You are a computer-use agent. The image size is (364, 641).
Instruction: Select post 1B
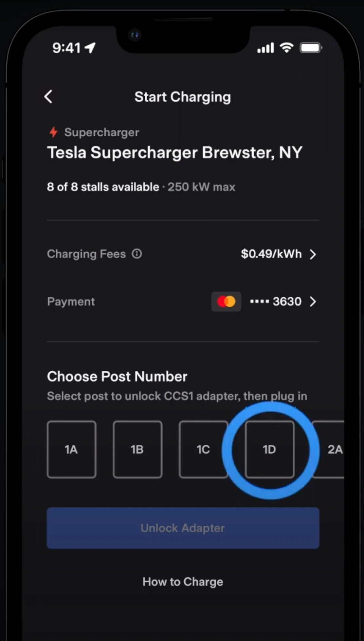pos(137,449)
